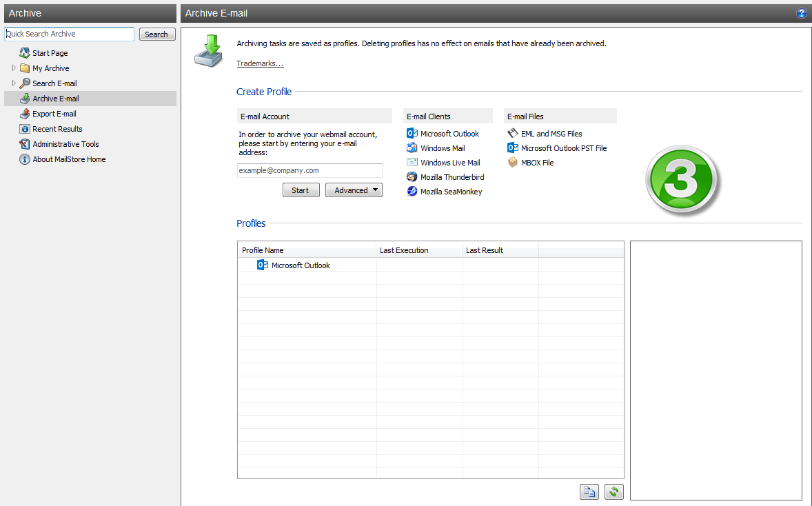Click the Outlook icon in Profiles list
The width and height of the screenshot is (812, 506).
click(263, 265)
